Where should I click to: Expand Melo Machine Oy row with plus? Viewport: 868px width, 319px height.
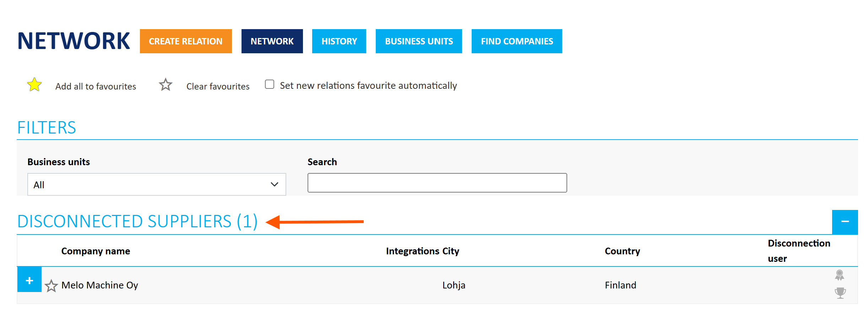click(x=29, y=280)
